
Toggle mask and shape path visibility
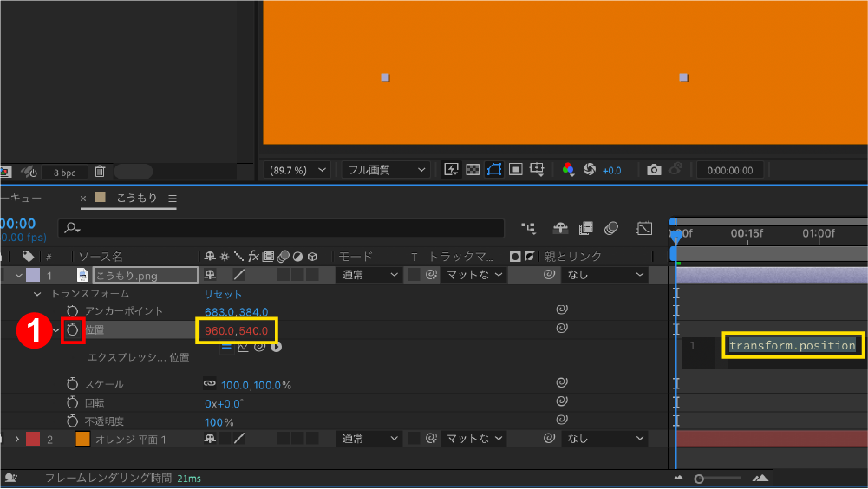(x=493, y=169)
